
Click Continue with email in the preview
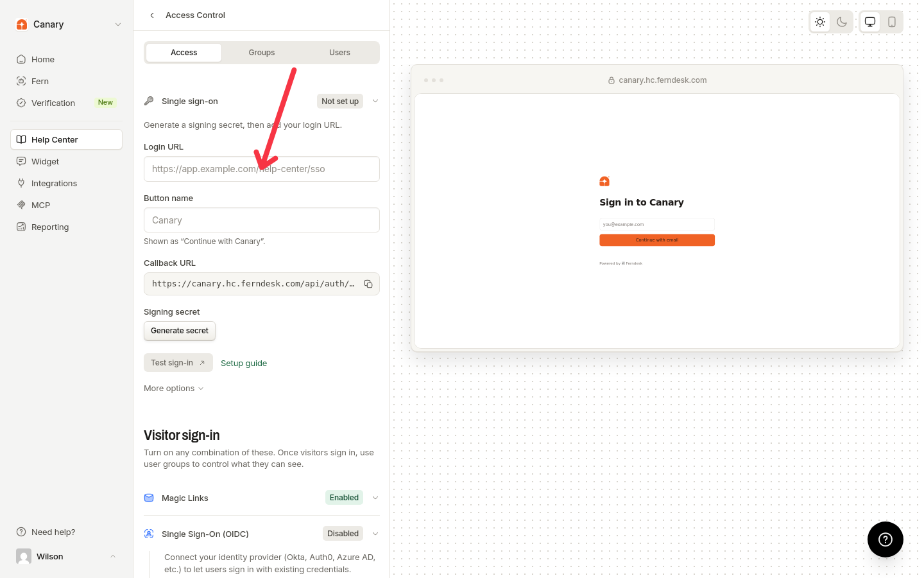click(x=657, y=240)
